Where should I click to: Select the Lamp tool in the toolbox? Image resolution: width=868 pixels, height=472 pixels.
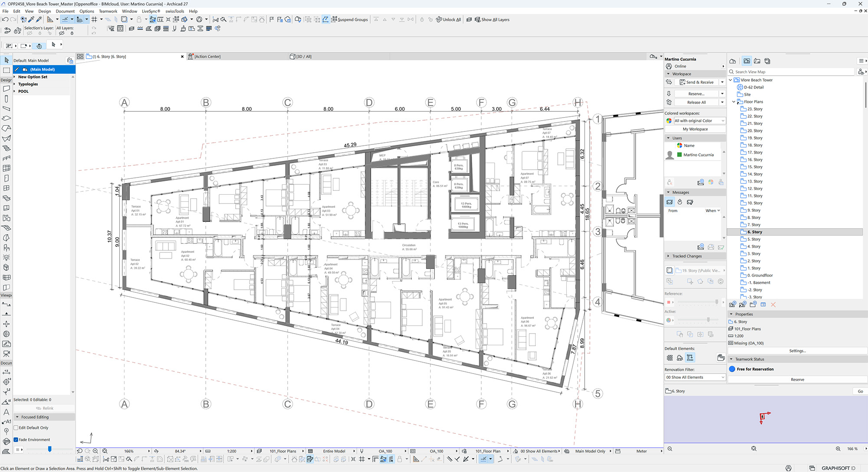point(7,258)
